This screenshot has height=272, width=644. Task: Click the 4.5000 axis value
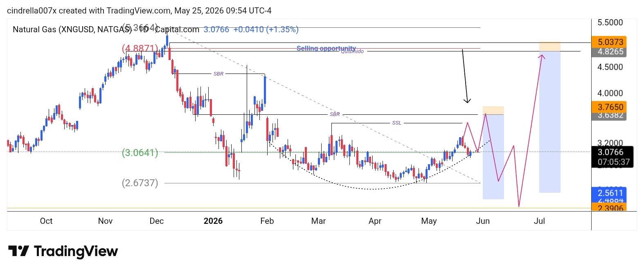(610, 67)
